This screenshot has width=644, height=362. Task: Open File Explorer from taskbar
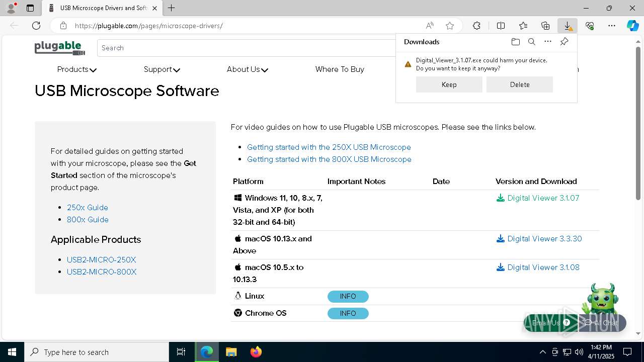[231, 352]
